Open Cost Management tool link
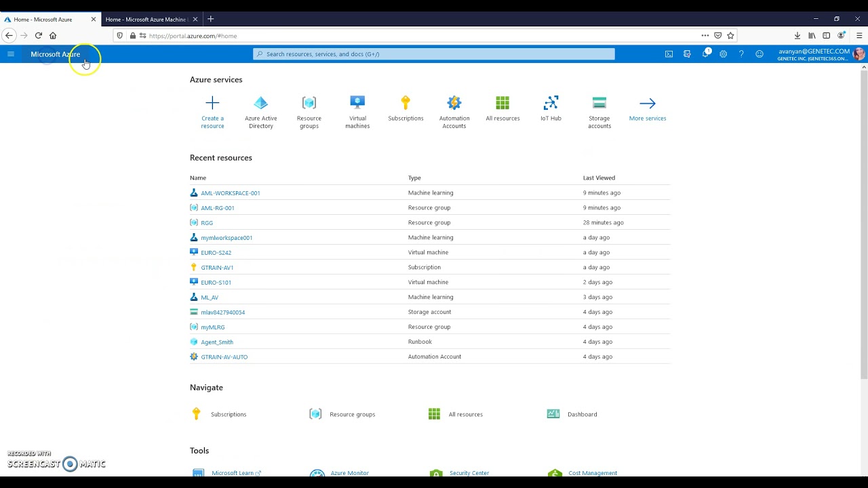Image resolution: width=868 pixels, height=488 pixels. (x=593, y=473)
